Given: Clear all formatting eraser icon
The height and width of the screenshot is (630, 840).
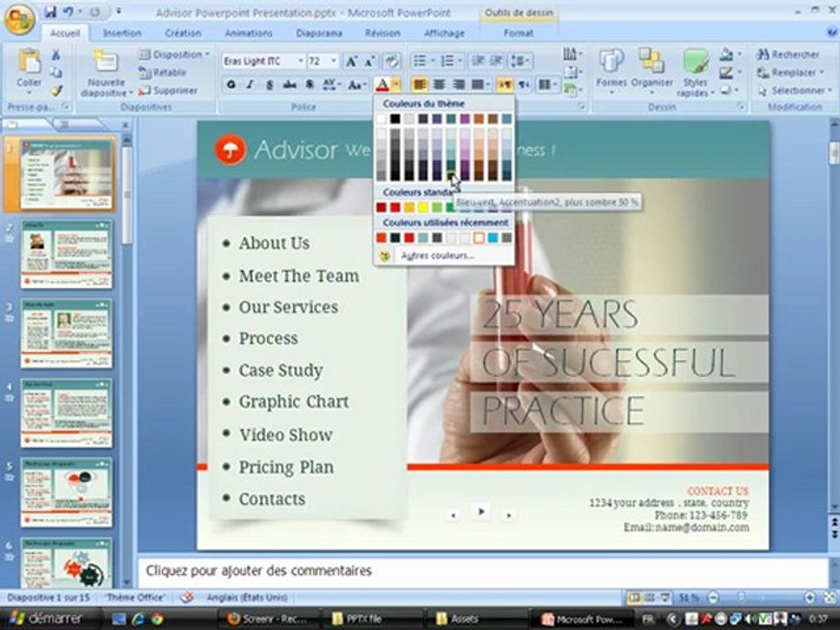Looking at the screenshot, I should point(392,61).
